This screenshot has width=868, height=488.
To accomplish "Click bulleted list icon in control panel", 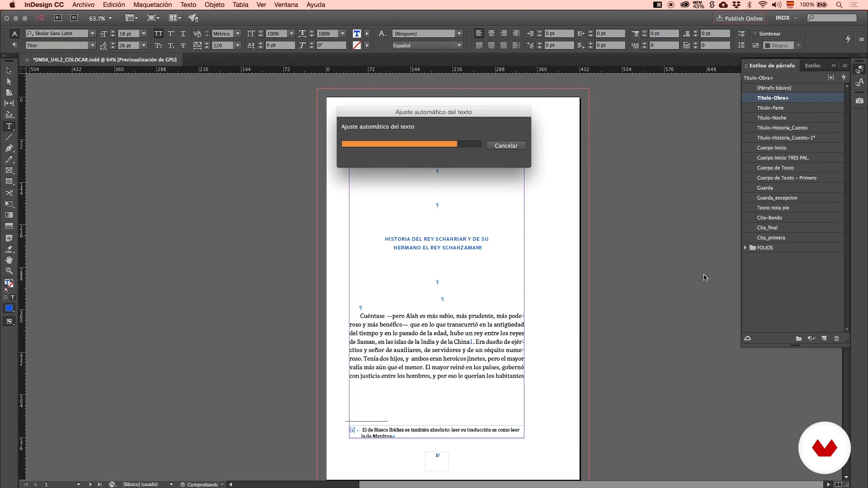I will (x=741, y=33).
